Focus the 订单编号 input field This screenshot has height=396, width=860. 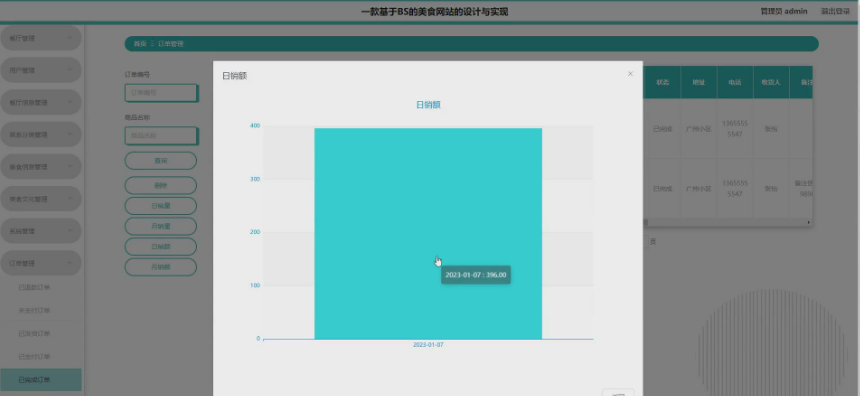(161, 93)
